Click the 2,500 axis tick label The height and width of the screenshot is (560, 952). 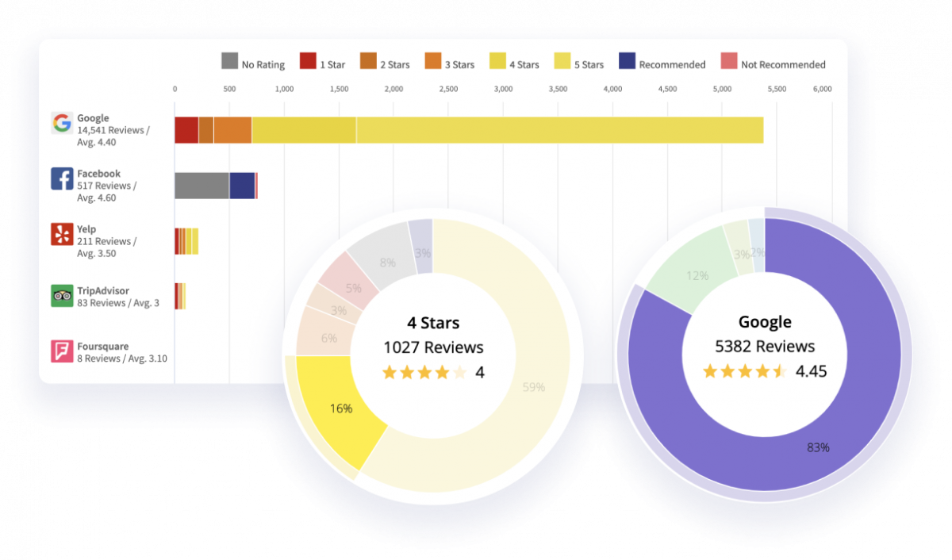point(448,89)
